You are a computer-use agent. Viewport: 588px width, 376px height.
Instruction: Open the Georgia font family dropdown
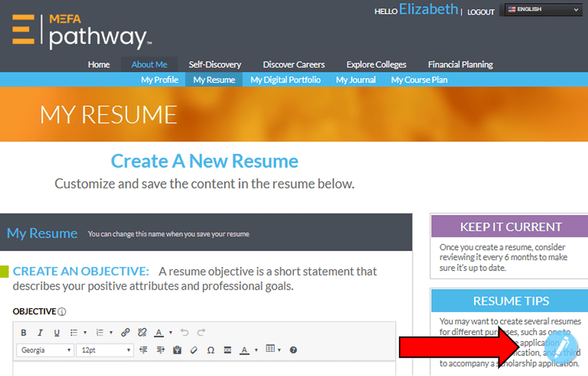(x=46, y=350)
